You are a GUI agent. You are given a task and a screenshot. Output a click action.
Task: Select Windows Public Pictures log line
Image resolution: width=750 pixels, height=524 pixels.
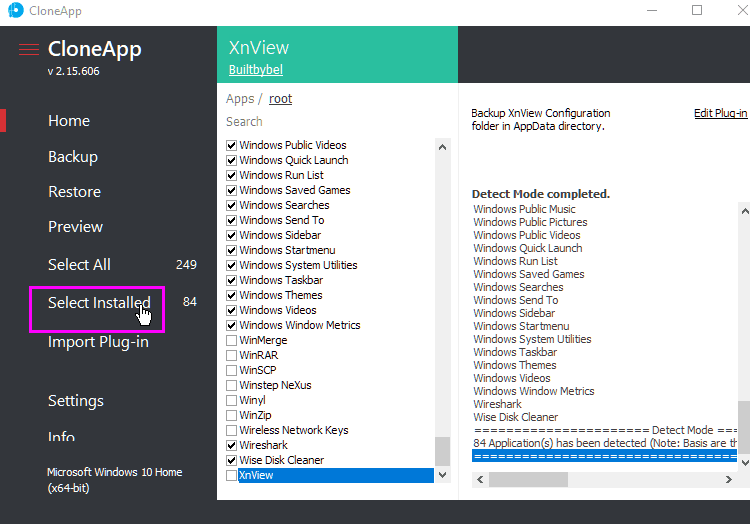click(530, 222)
